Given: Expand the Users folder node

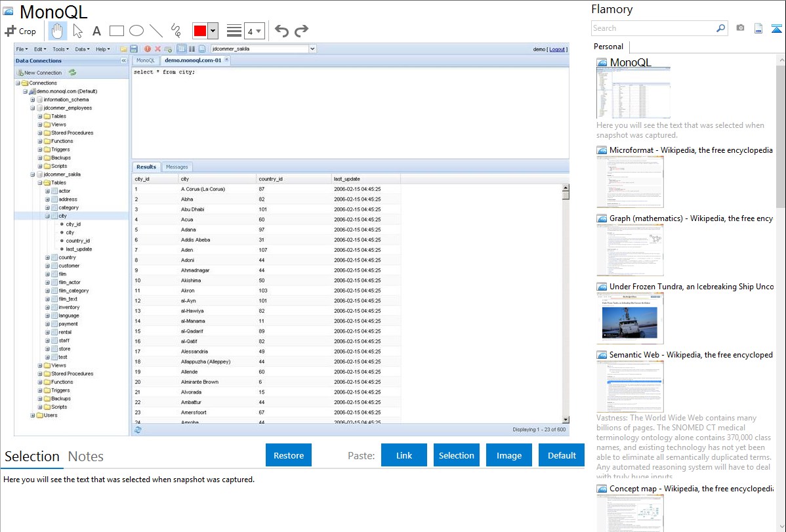Looking at the screenshot, I should 33,416.
